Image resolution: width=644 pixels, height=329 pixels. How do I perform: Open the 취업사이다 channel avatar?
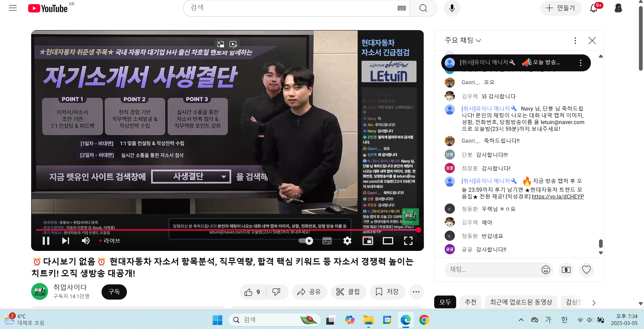40,291
